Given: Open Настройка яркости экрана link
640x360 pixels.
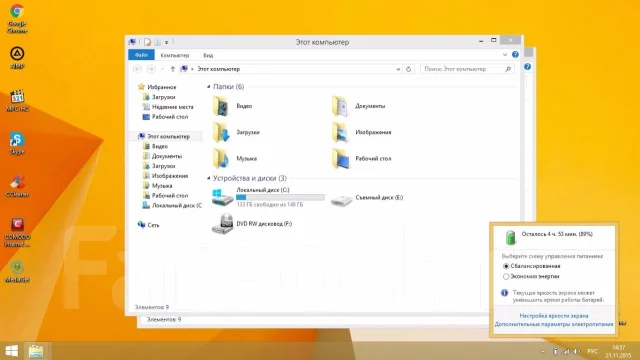Looking at the screenshot, I should coord(553,316).
